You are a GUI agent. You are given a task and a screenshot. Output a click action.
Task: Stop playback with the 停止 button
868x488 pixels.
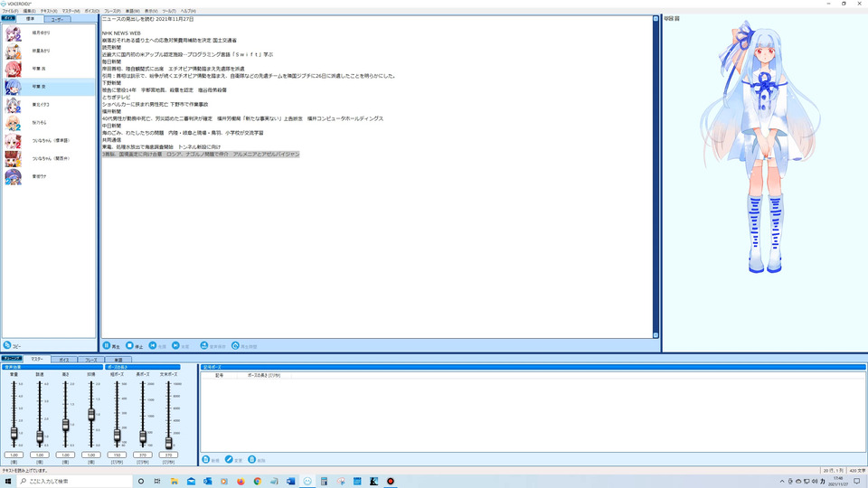(135, 346)
